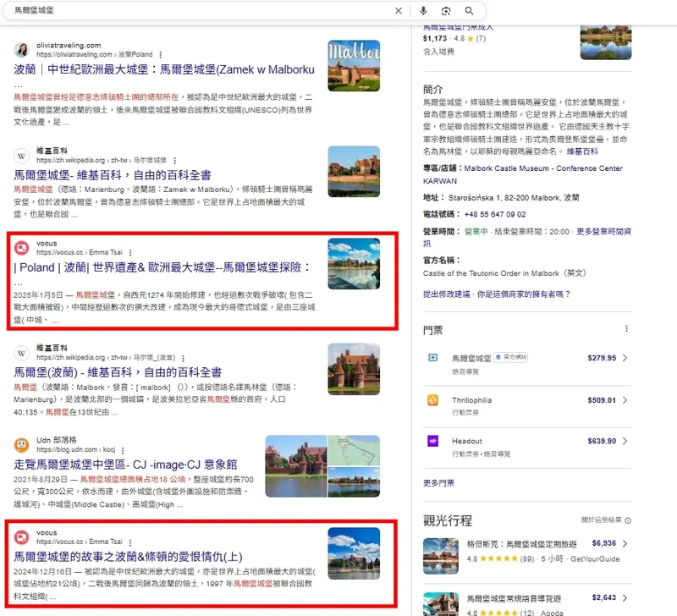Screen dimensions: 677x616
Task: Open options menu for 馬爾堡城堡 Wikipedia result
Action: coord(175,161)
